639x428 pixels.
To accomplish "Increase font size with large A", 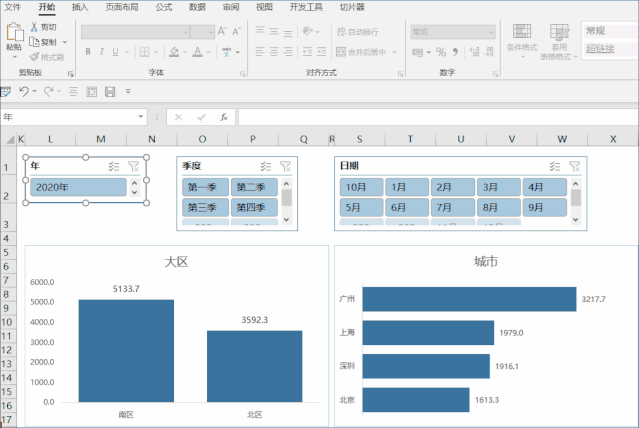I will (x=222, y=31).
